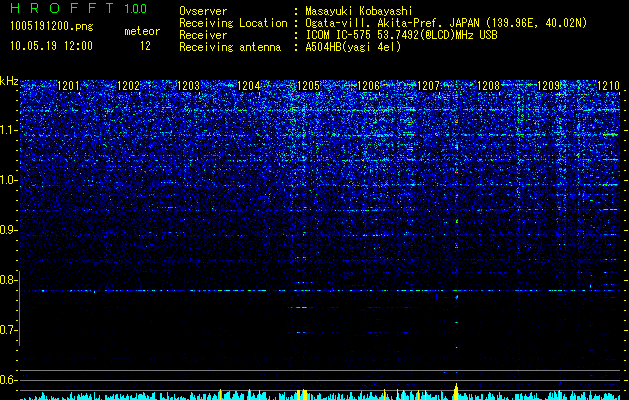Select the filename 1005191200.png
The image size is (629, 400).
[52, 26]
